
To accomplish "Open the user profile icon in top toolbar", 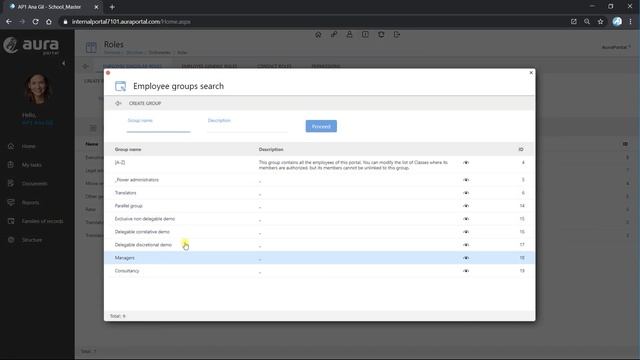I will coord(349,35).
